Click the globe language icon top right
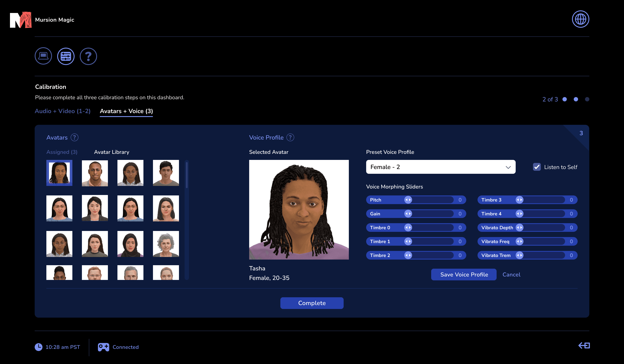 (580, 19)
